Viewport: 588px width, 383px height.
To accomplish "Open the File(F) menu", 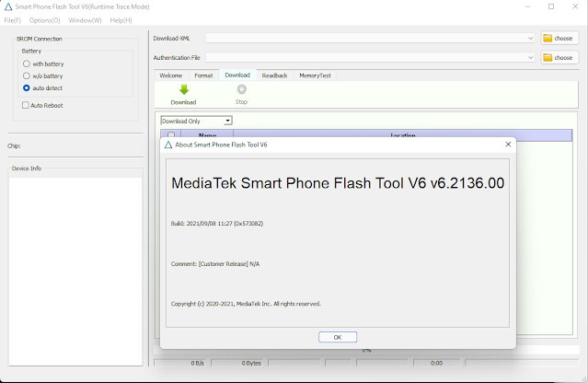I will tap(12, 20).
